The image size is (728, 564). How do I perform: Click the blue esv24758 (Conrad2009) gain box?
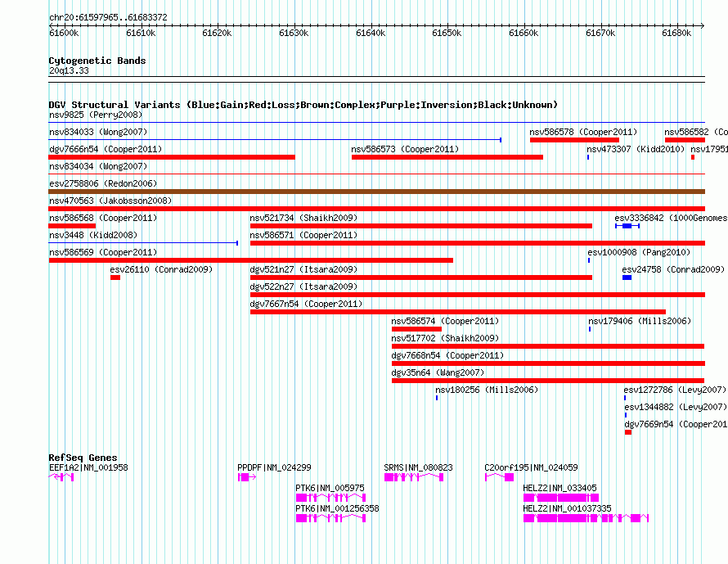coord(627,277)
